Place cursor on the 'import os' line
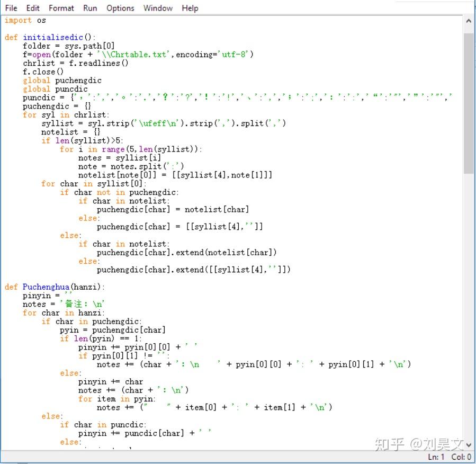This screenshot has height=464, width=476. pyautogui.click(x=25, y=20)
